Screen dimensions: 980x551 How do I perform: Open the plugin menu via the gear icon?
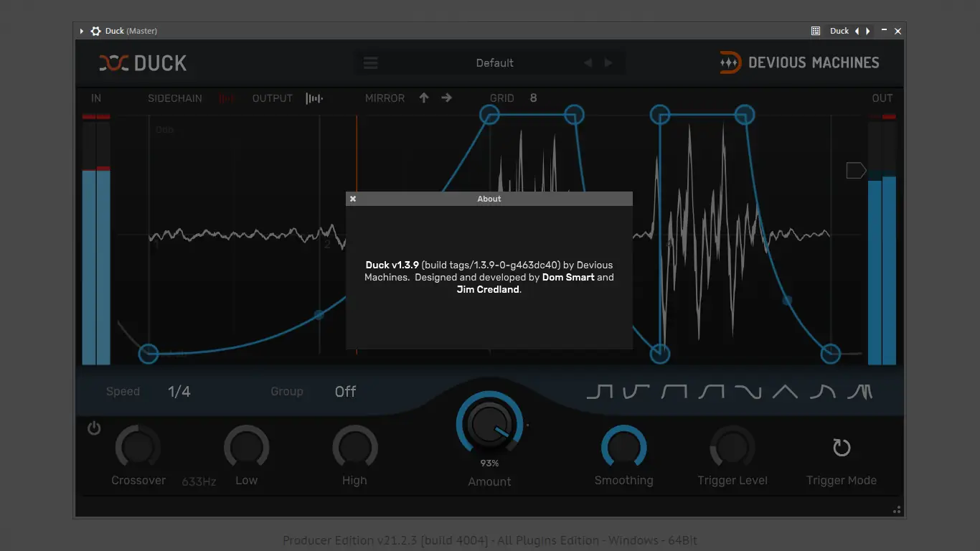pyautogui.click(x=95, y=31)
